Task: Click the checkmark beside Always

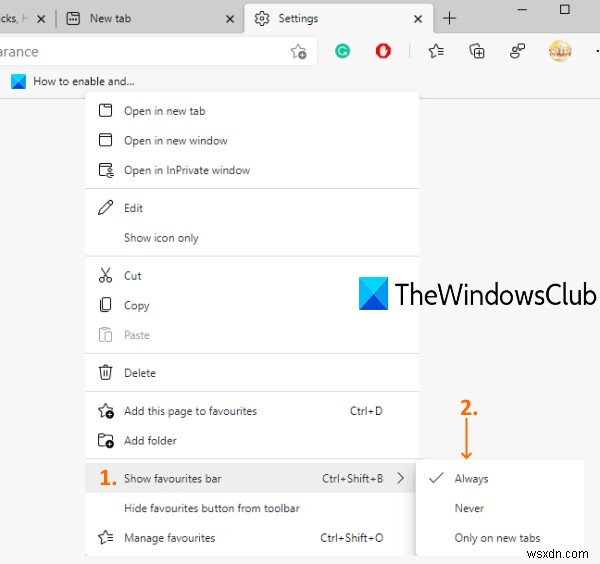Action: pyautogui.click(x=436, y=478)
